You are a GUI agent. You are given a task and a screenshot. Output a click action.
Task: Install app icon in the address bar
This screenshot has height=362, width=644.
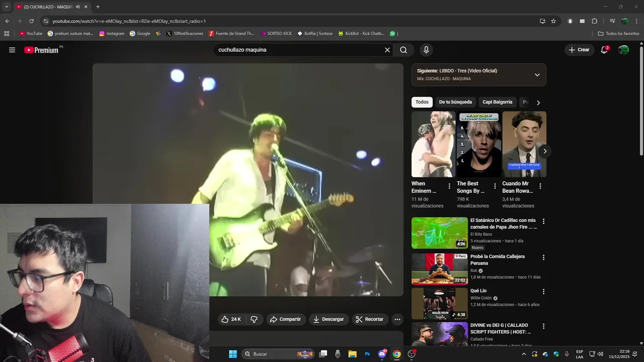[x=542, y=21]
